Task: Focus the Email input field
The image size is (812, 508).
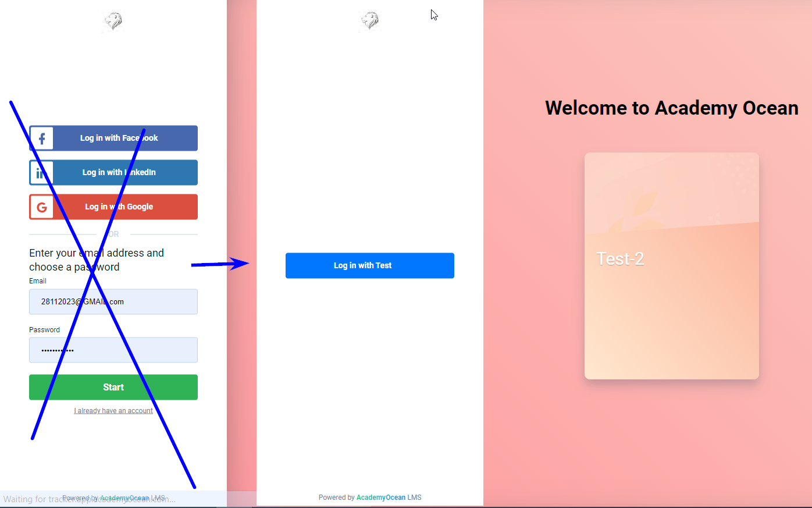Action: pos(113,302)
